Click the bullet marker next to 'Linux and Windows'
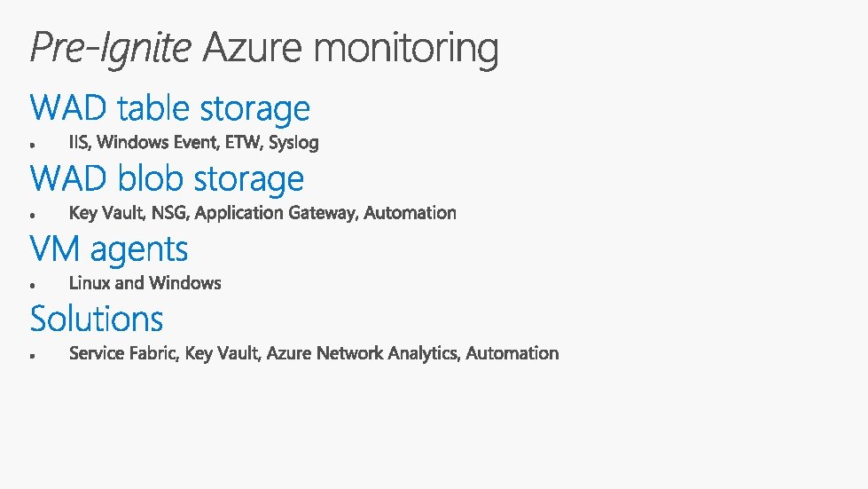This screenshot has width=868, height=489. [32, 285]
